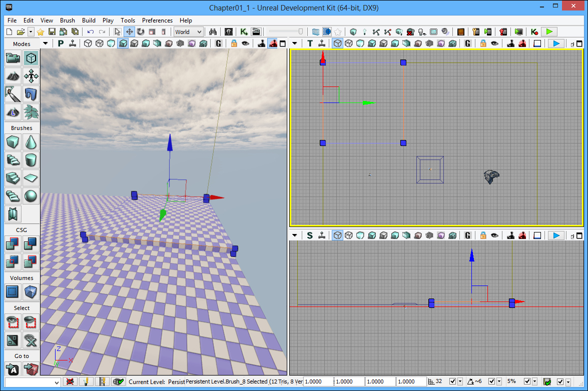Click the CSG Subtract button
The image size is (588, 391).
(x=31, y=244)
